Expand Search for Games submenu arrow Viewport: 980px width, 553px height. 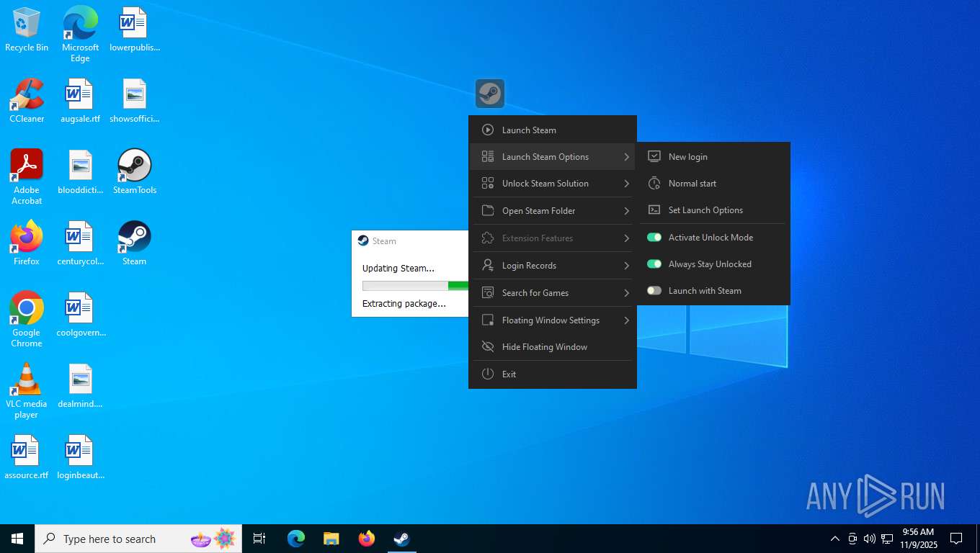coord(626,293)
